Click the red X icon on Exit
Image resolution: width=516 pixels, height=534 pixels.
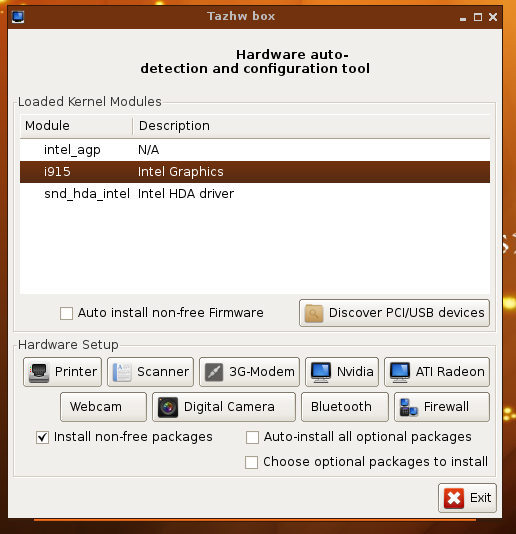(454, 498)
